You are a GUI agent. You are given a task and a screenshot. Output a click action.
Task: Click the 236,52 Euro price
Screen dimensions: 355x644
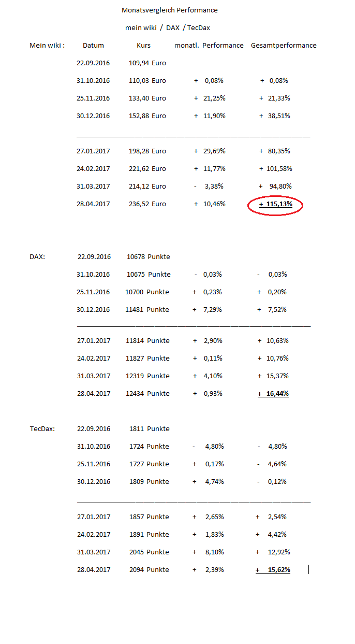coord(147,204)
